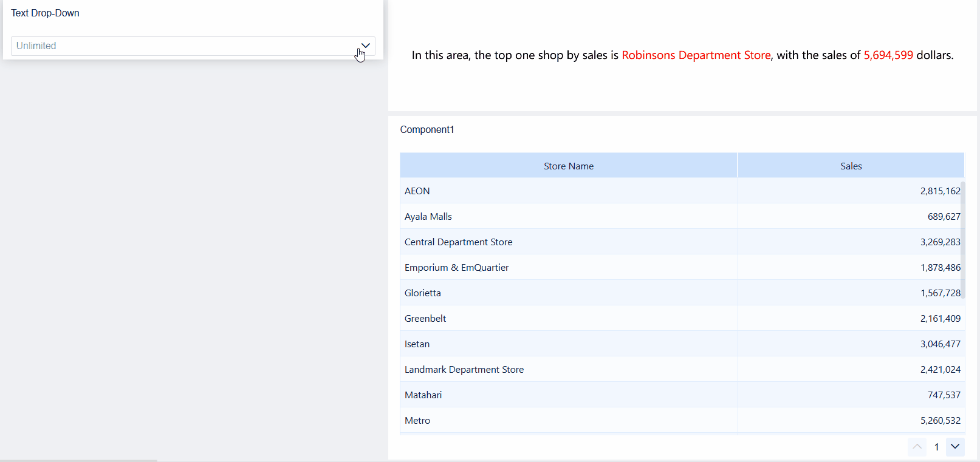Click the Component1 title label
The width and height of the screenshot is (980, 462).
tap(427, 129)
